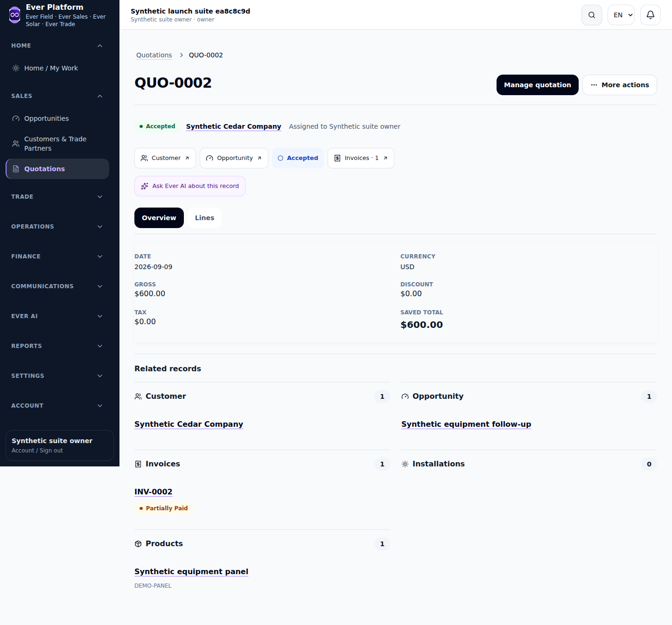672x625 pixels.
Task: Open Synthetic Cedar Company under Customer related records
Action: coord(189,424)
